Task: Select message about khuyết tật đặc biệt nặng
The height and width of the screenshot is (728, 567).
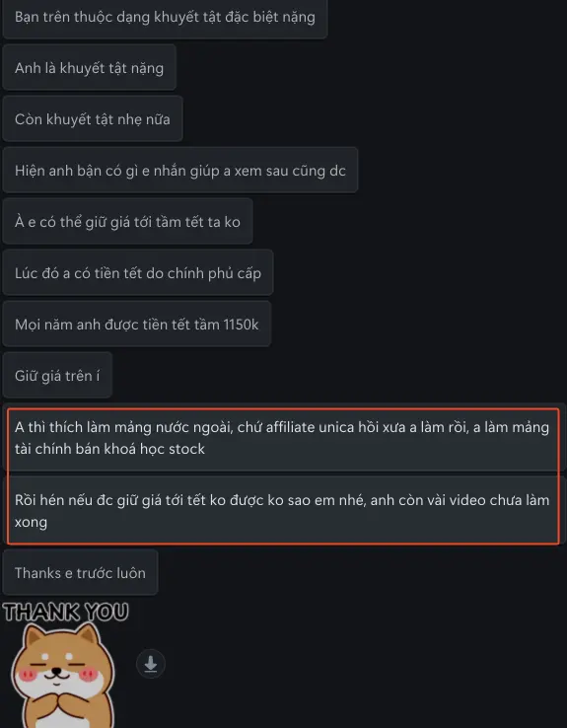Action: click(165, 17)
